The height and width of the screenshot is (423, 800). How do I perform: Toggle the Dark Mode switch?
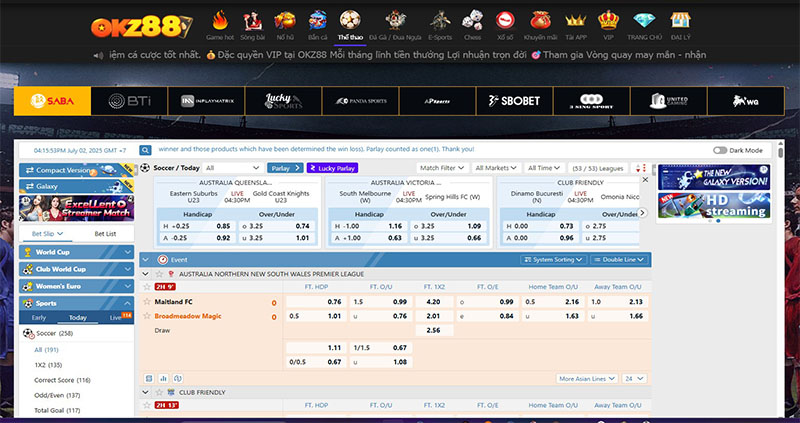click(x=720, y=150)
